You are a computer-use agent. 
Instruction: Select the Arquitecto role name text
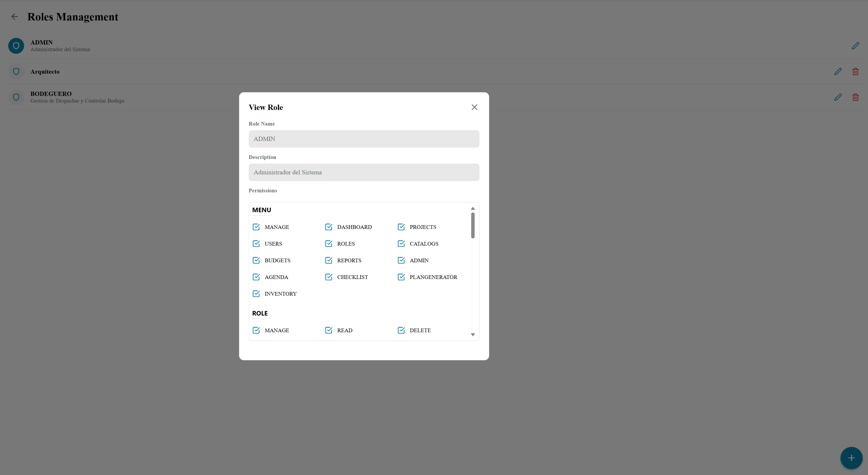[x=45, y=72]
